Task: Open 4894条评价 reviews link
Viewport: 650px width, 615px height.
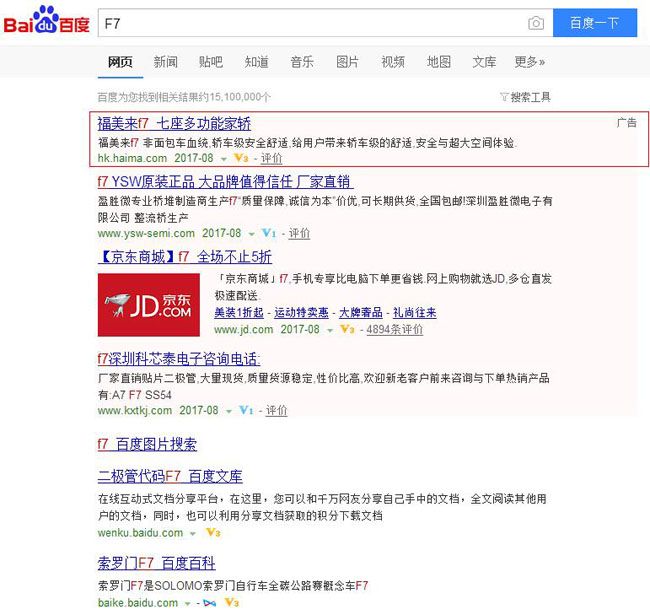Action: tap(395, 329)
